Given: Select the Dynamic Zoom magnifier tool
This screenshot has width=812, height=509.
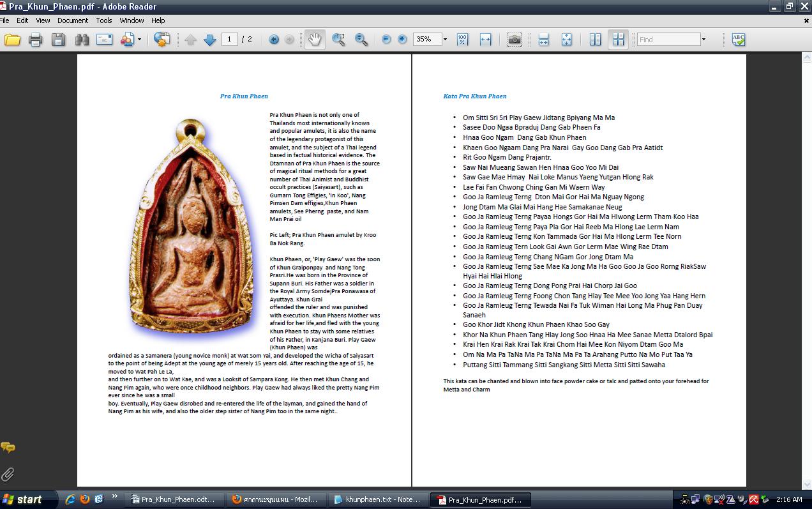Looking at the screenshot, I should click(x=361, y=40).
